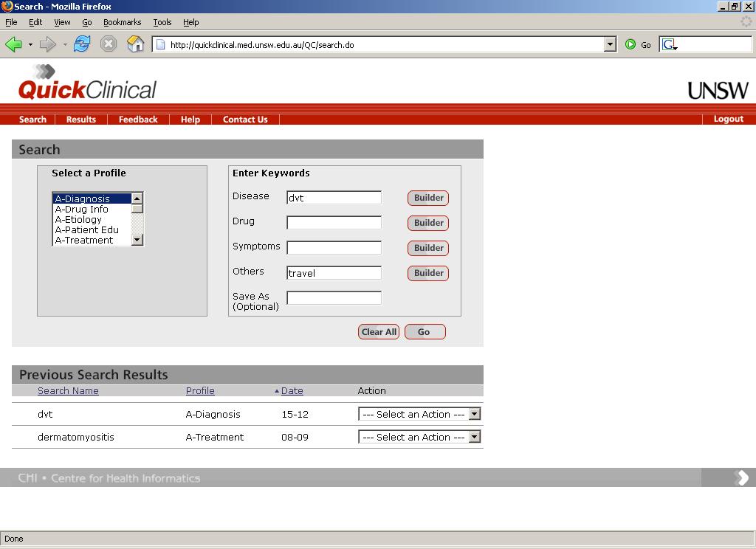756x549 pixels.
Task: Click the Stop loading icon
Action: coord(109,44)
